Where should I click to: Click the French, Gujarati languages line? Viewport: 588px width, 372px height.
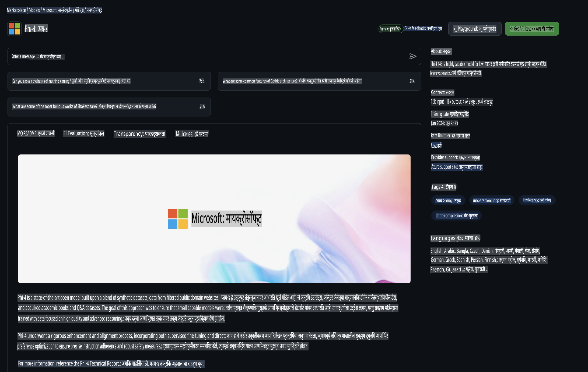[459, 269]
